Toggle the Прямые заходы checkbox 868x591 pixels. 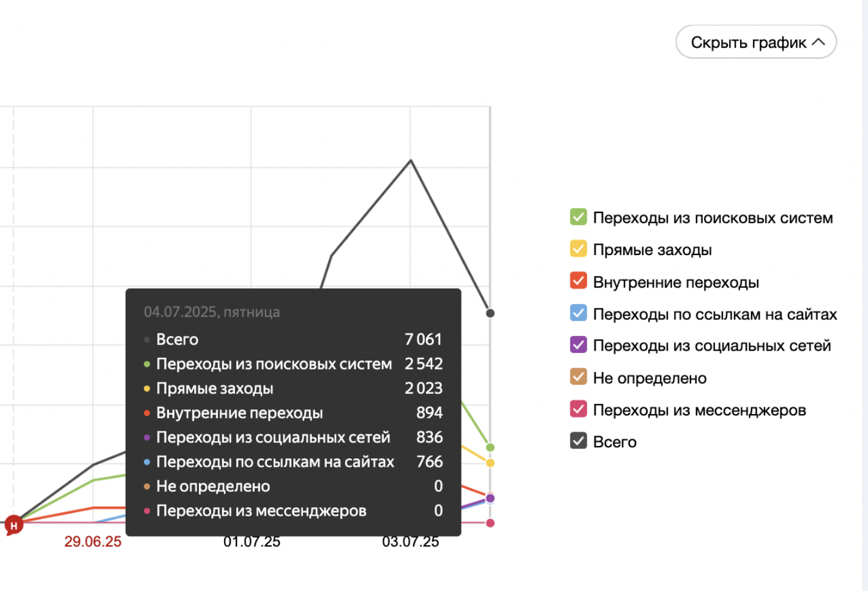click(578, 248)
